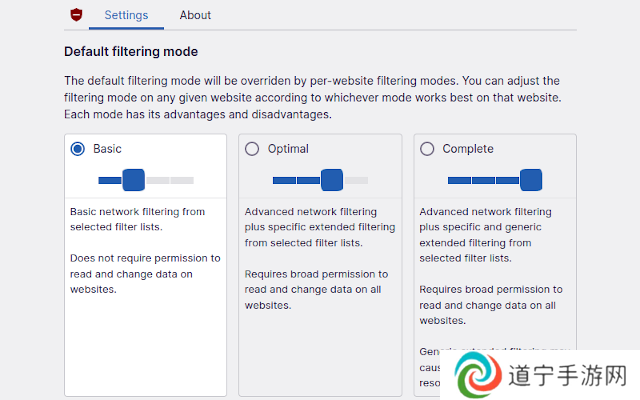Click Complete's 'Requires broad permission' description
The width and height of the screenshot is (640, 400).
point(491,305)
